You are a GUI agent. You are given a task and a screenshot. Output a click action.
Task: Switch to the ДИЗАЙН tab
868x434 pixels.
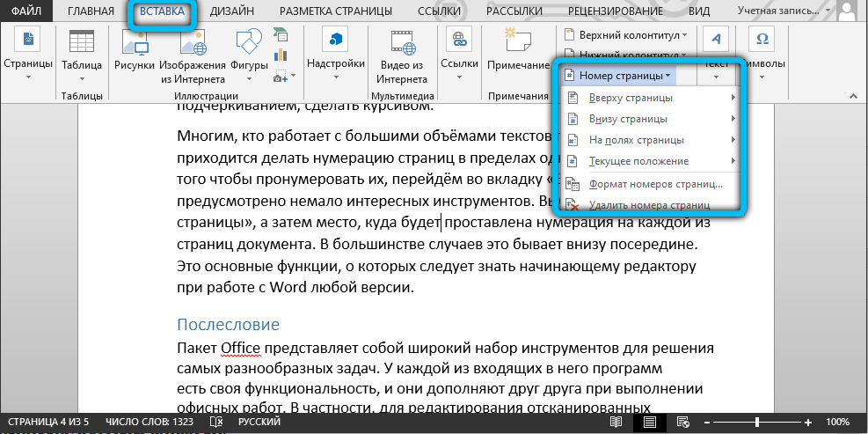(232, 11)
